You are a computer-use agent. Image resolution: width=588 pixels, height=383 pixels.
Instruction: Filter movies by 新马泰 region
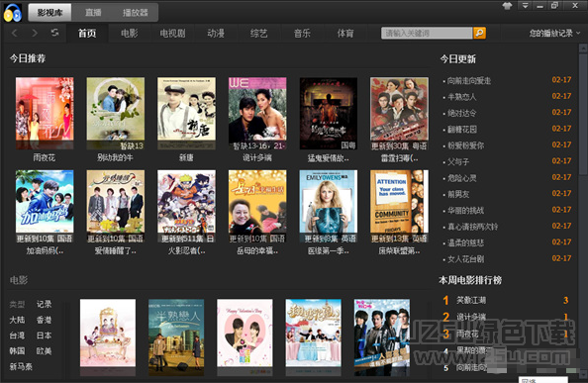(x=21, y=366)
